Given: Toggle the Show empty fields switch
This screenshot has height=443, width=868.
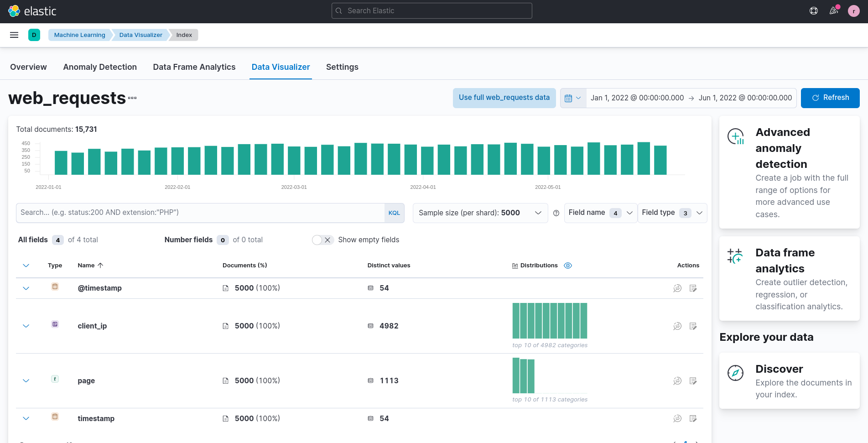Looking at the screenshot, I should pyautogui.click(x=318, y=240).
